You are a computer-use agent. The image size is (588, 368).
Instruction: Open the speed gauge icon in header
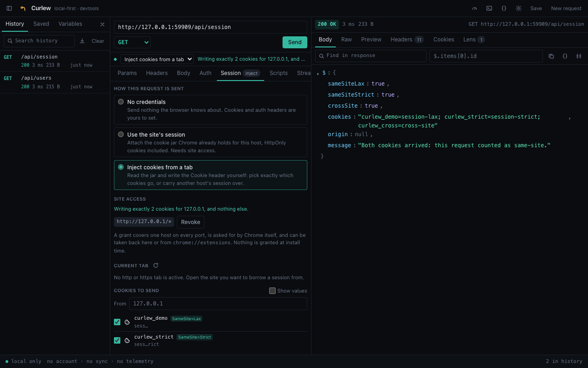tap(475, 8)
